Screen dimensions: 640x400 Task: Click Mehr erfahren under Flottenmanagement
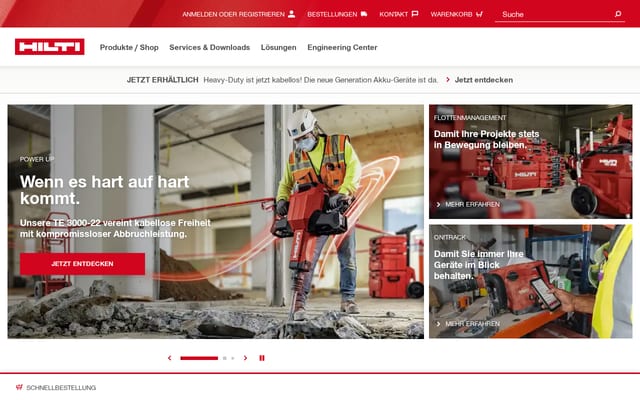472,204
